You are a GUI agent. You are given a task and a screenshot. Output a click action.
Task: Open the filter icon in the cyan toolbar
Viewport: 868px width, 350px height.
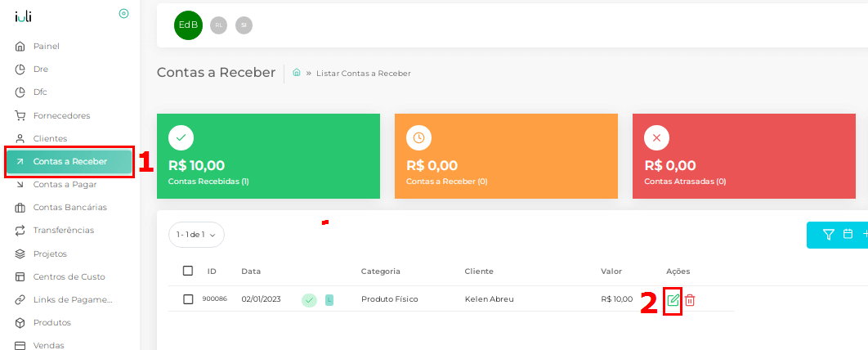(x=829, y=235)
